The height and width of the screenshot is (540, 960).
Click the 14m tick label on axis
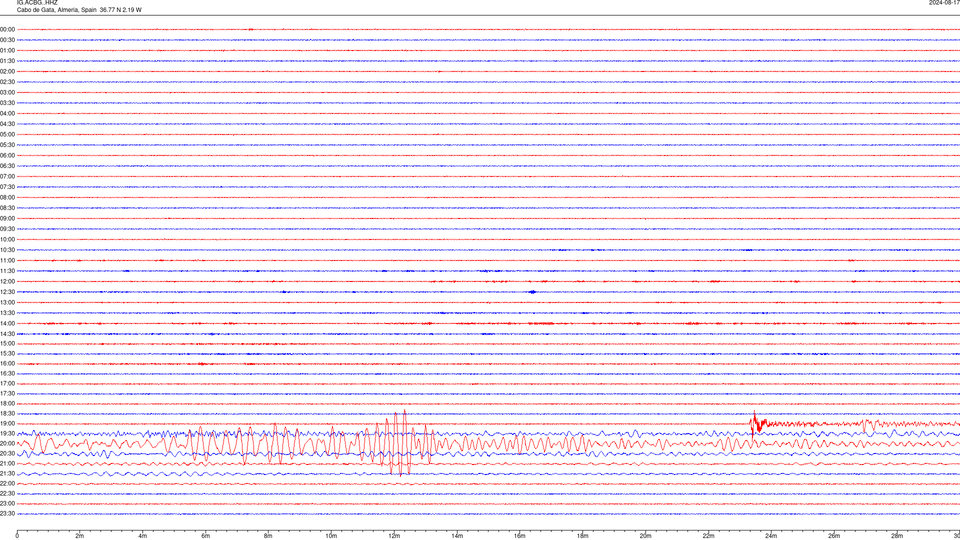[457, 536]
